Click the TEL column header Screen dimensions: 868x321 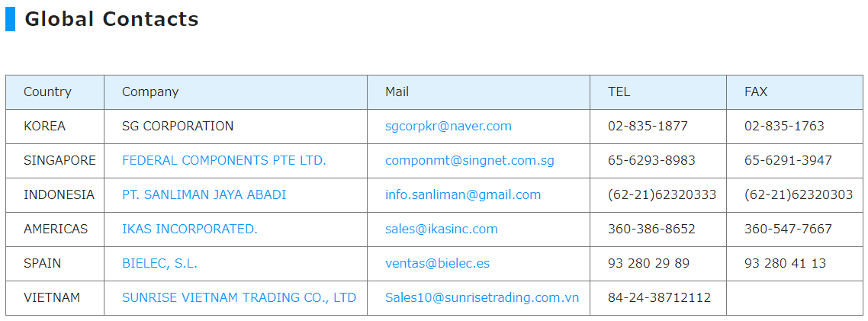(619, 91)
